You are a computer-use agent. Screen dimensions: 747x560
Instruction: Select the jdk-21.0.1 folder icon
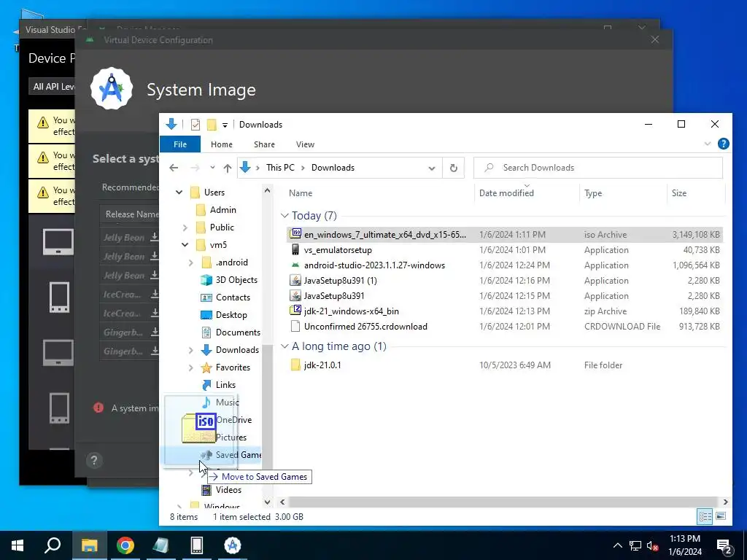(295, 365)
